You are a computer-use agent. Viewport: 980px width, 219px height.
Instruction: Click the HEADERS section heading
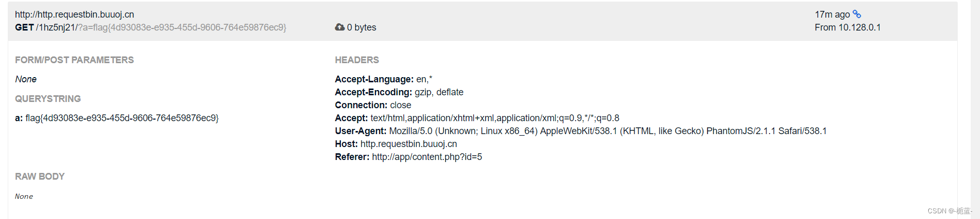tap(357, 60)
